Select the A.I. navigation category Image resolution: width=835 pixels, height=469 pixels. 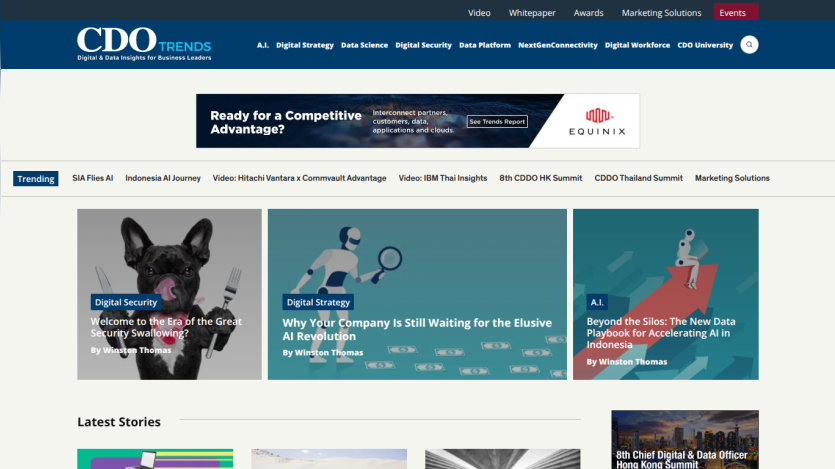pyautogui.click(x=263, y=45)
